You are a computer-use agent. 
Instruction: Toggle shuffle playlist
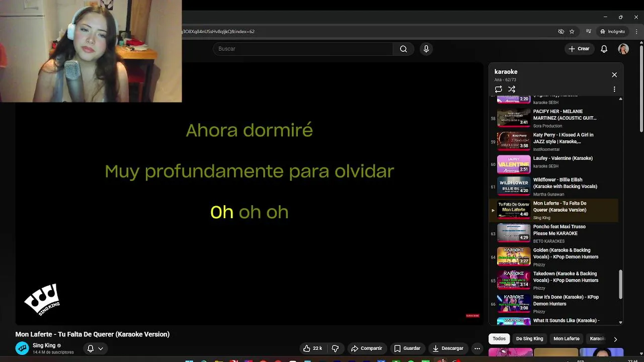[x=512, y=89]
